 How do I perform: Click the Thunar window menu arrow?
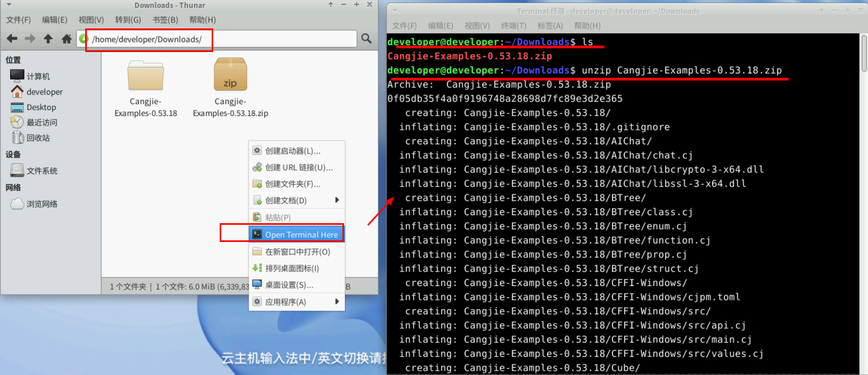(9, 5)
